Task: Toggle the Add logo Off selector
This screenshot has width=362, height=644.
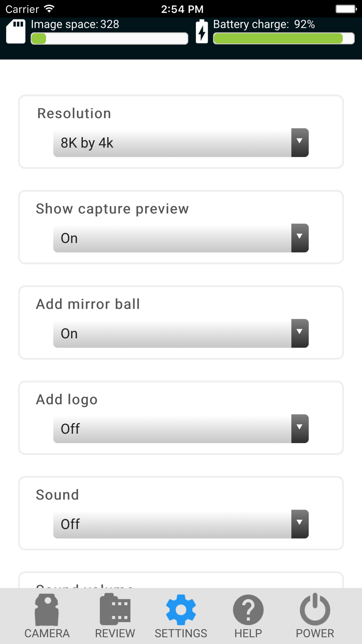Action: [181, 428]
